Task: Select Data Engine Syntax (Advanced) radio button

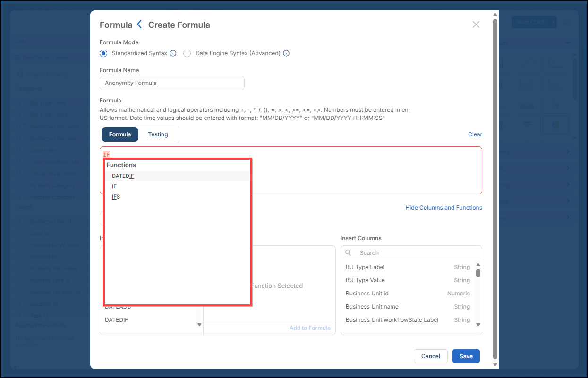Action: coord(187,53)
